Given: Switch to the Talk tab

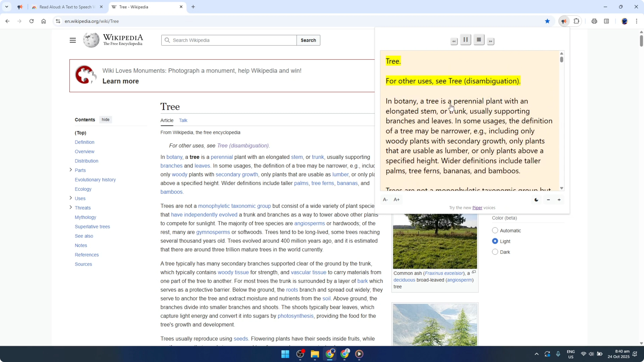Looking at the screenshot, I should (x=183, y=120).
